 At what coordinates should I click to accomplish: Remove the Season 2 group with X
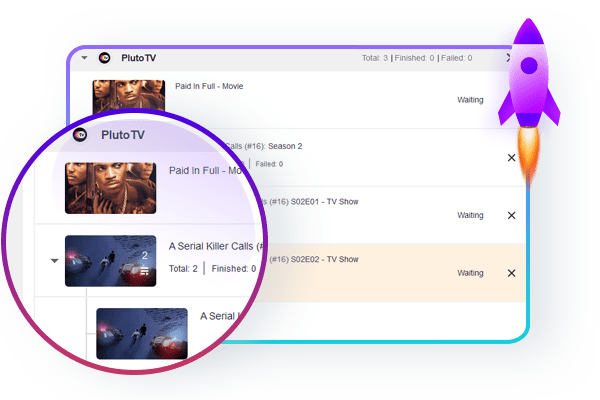pos(511,158)
